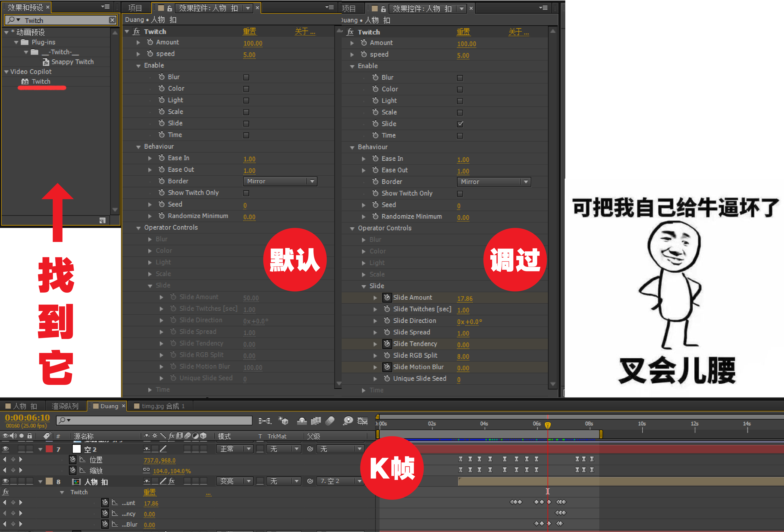Click 重置 on the Twitch row in the timeline

pyautogui.click(x=150, y=492)
